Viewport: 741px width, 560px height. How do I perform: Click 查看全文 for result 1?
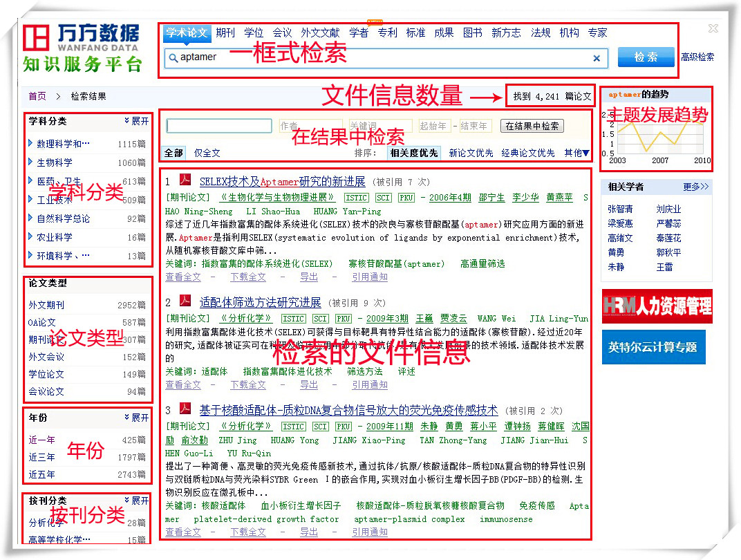coord(183,277)
